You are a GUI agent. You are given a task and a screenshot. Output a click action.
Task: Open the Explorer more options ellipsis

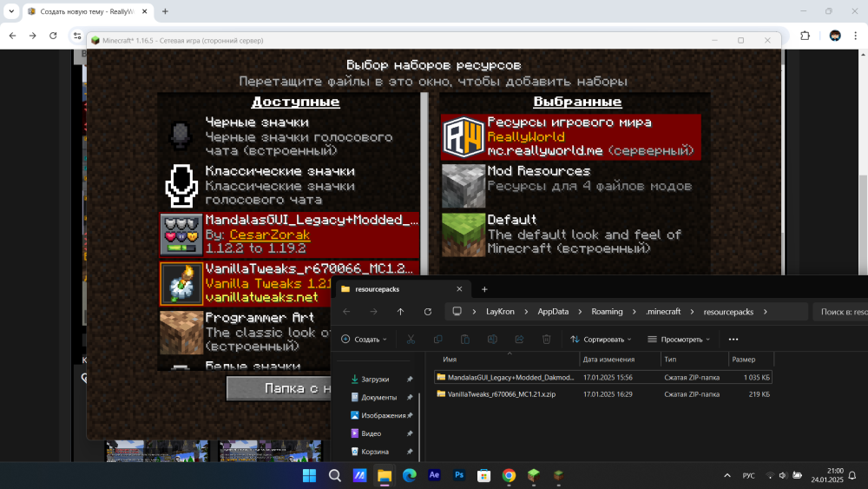733,339
